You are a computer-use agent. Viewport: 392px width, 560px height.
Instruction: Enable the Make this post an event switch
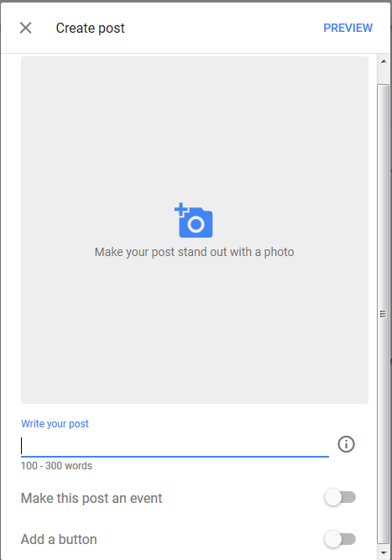(340, 497)
